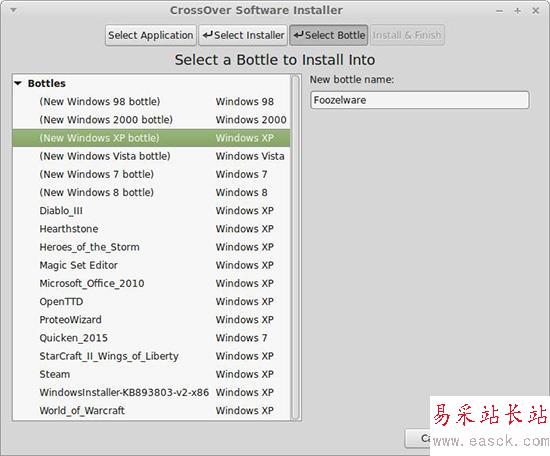Click the Windows 2000 version cell

tap(251, 120)
